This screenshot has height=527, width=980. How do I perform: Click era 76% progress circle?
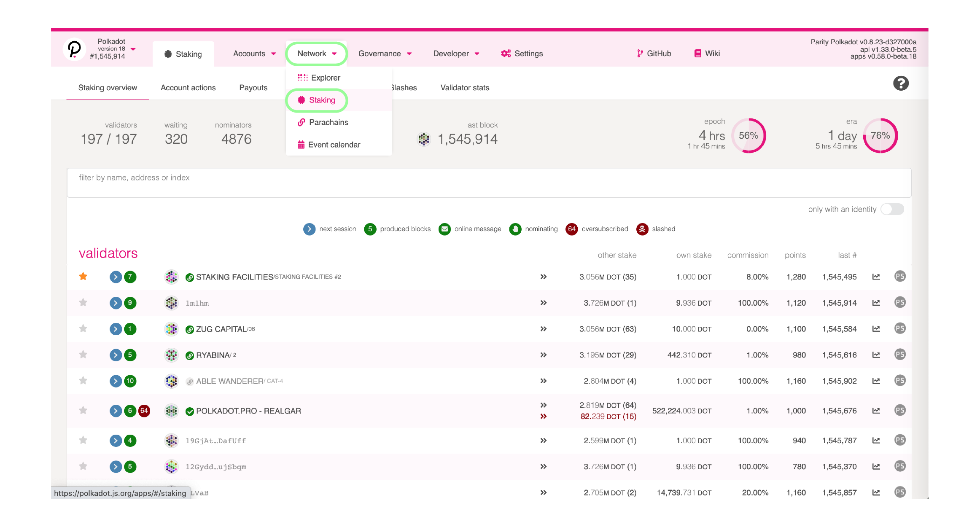pyautogui.click(x=880, y=136)
